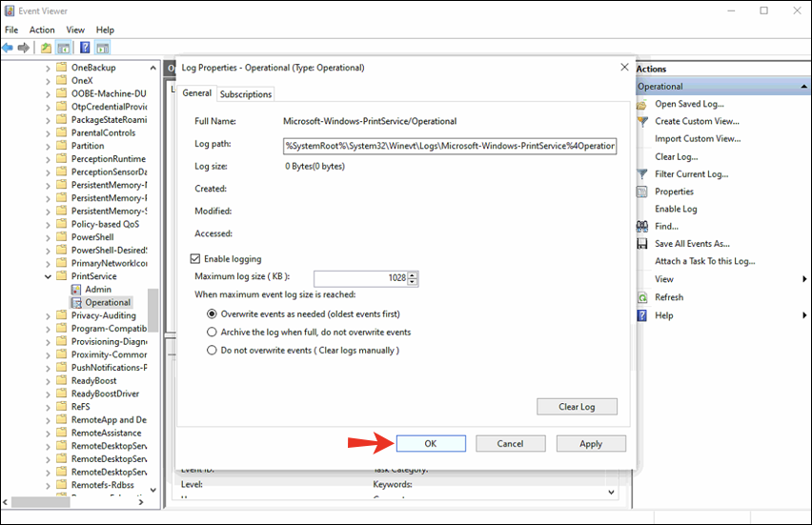Click Save All Events As floppy icon
Image resolution: width=812 pixels, height=525 pixels.
coord(642,244)
